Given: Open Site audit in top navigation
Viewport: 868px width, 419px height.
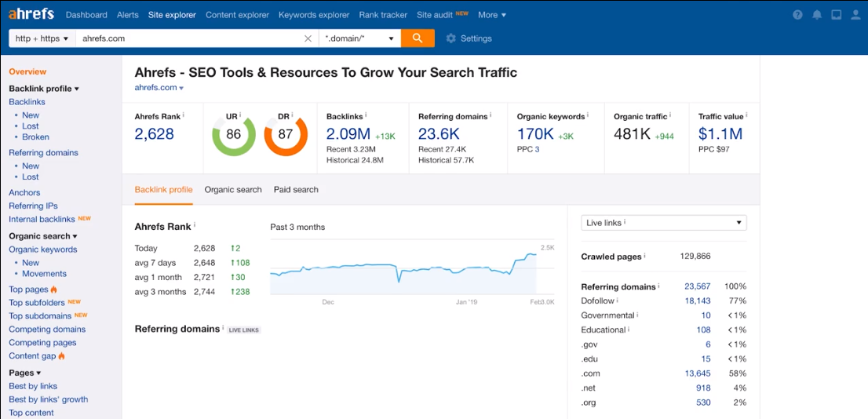Looking at the screenshot, I should (435, 15).
